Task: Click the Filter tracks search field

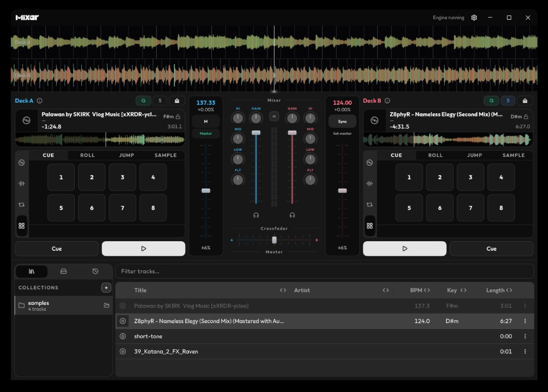Action: [x=325, y=271]
